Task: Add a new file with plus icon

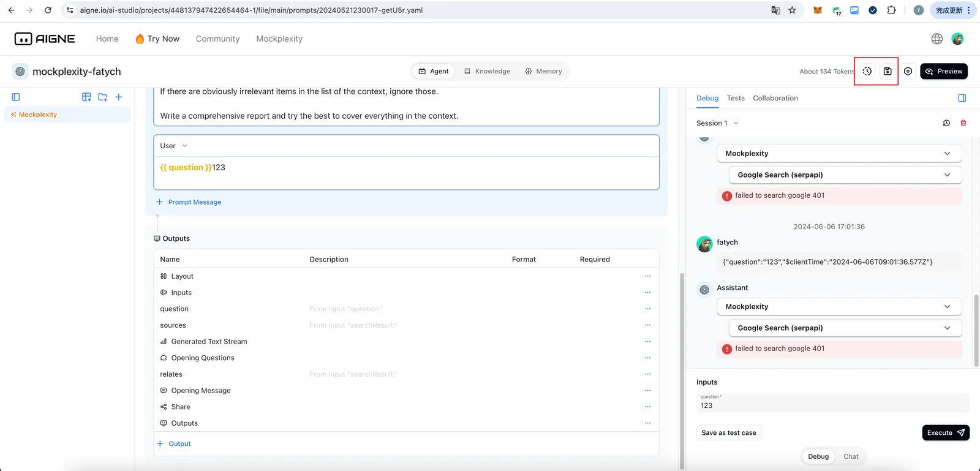Action: tap(119, 97)
